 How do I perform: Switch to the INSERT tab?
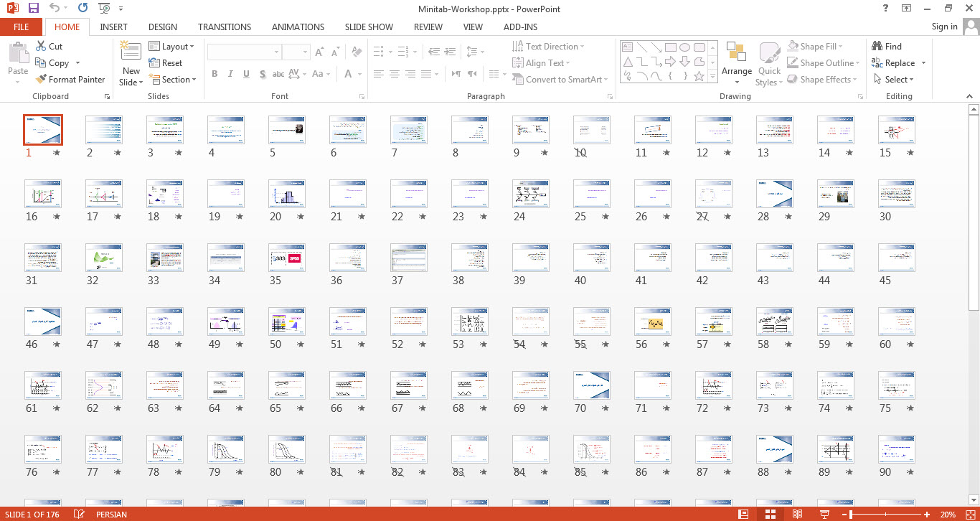click(x=114, y=27)
